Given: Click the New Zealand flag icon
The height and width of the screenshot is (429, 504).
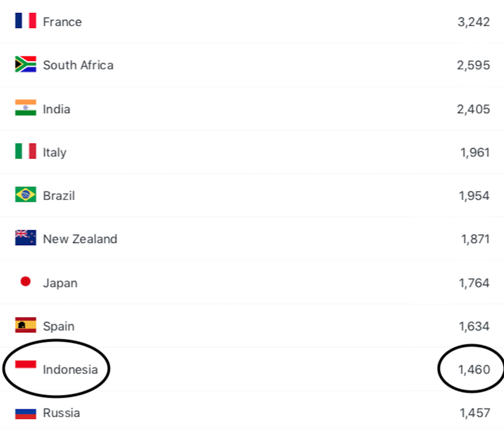Looking at the screenshot, I should pyautogui.click(x=25, y=238).
